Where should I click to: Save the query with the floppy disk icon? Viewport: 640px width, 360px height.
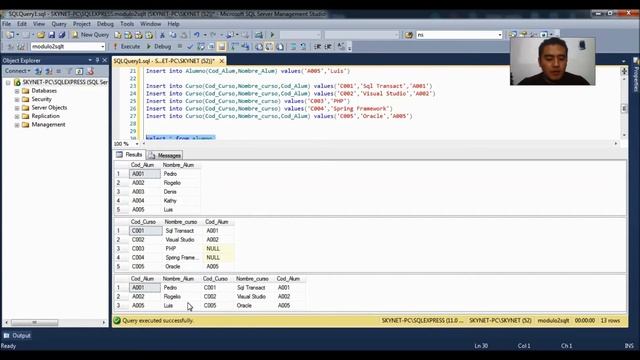point(52,35)
